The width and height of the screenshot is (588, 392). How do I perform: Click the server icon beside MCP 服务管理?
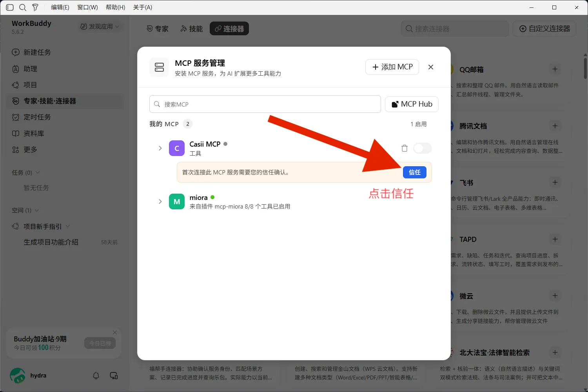point(159,67)
